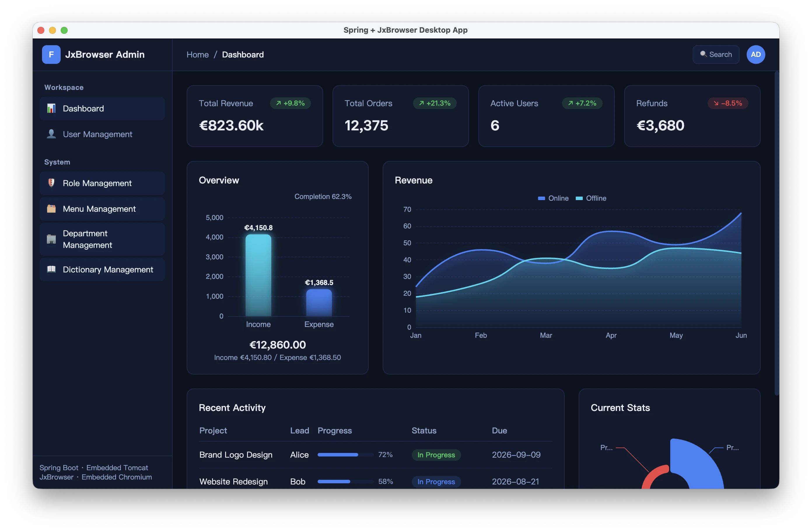The image size is (812, 532).
Task: Click the Dashboard bar chart icon
Action: pyautogui.click(x=51, y=108)
